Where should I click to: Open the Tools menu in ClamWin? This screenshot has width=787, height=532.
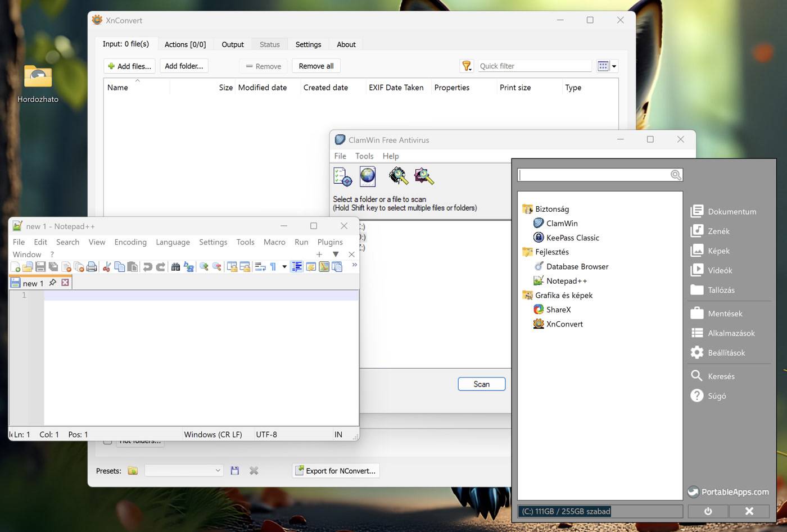pyautogui.click(x=364, y=156)
